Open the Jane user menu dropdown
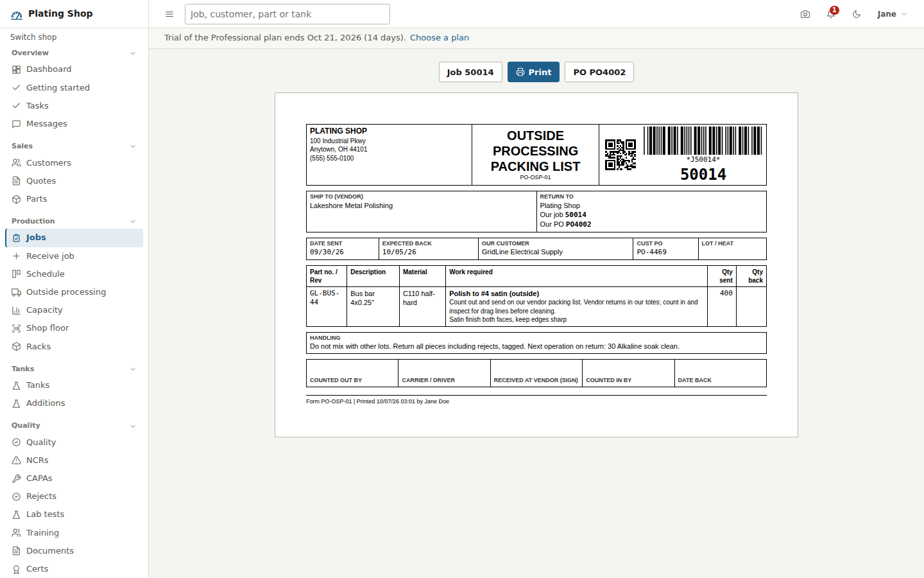Viewport: 924px width, 578px height. (x=892, y=14)
